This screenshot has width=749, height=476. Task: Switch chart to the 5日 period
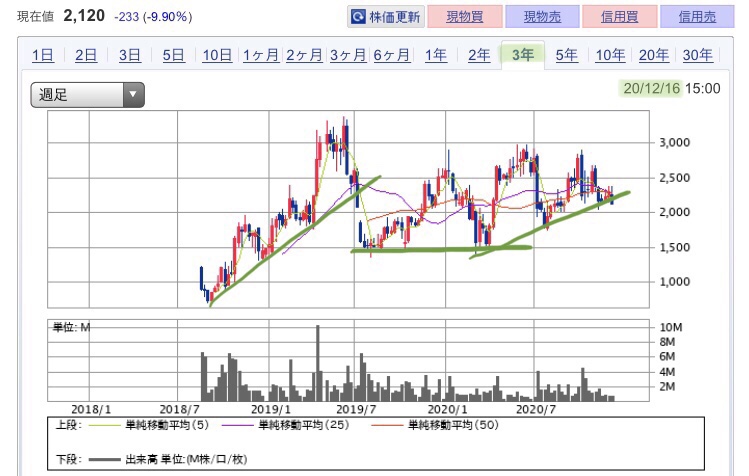[173, 55]
